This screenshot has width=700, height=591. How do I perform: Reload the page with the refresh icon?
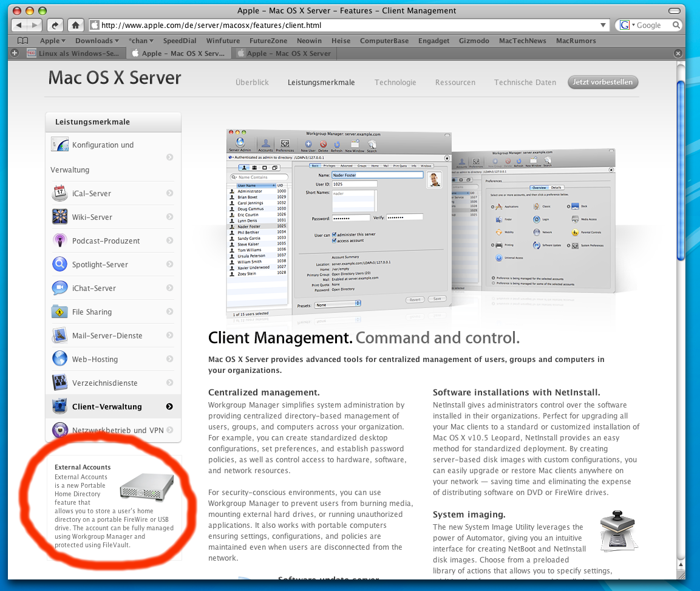pyautogui.click(x=55, y=26)
